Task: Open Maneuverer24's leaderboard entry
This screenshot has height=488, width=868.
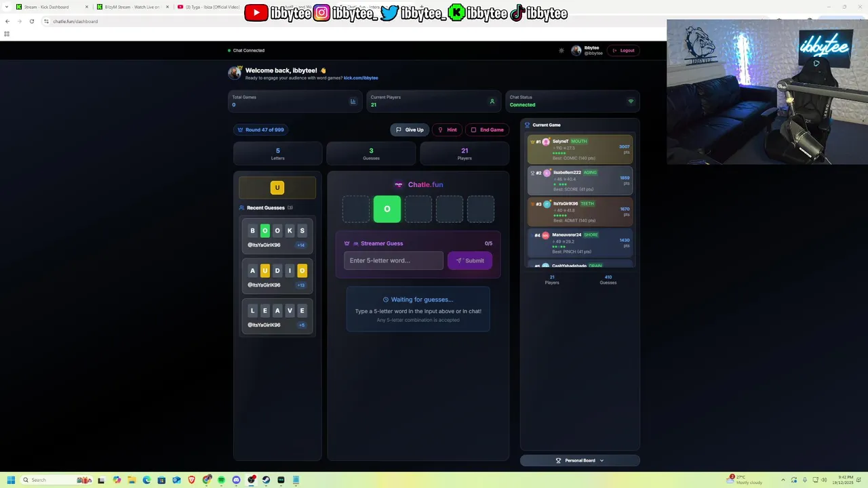Action: tap(580, 243)
